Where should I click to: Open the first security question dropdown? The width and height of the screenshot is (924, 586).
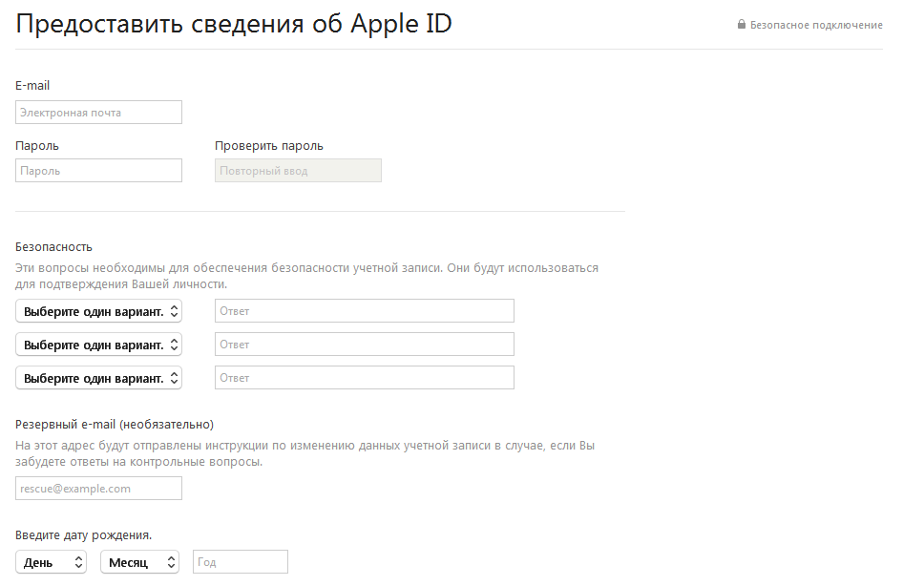click(x=98, y=311)
